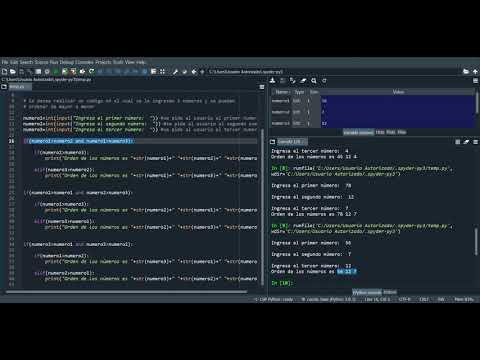Viewport: 480px width, 360px height.
Task: Select the temp.py editor tab
Action: pyautogui.click(x=20, y=87)
